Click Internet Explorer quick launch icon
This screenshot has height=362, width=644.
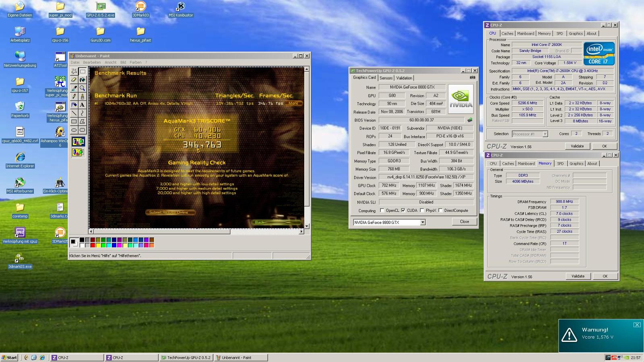click(x=42, y=358)
